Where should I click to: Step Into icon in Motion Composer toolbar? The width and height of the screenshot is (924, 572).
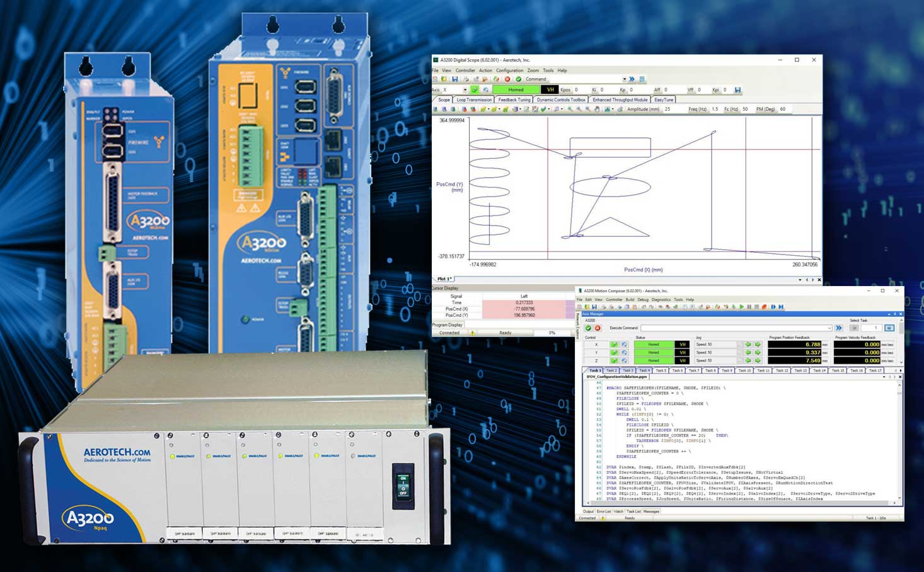click(773, 307)
